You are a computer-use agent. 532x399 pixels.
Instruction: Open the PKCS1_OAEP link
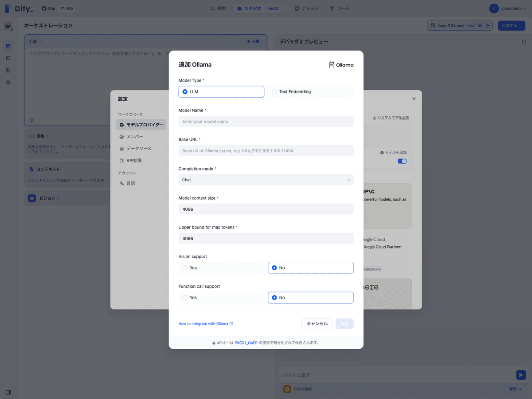246,343
